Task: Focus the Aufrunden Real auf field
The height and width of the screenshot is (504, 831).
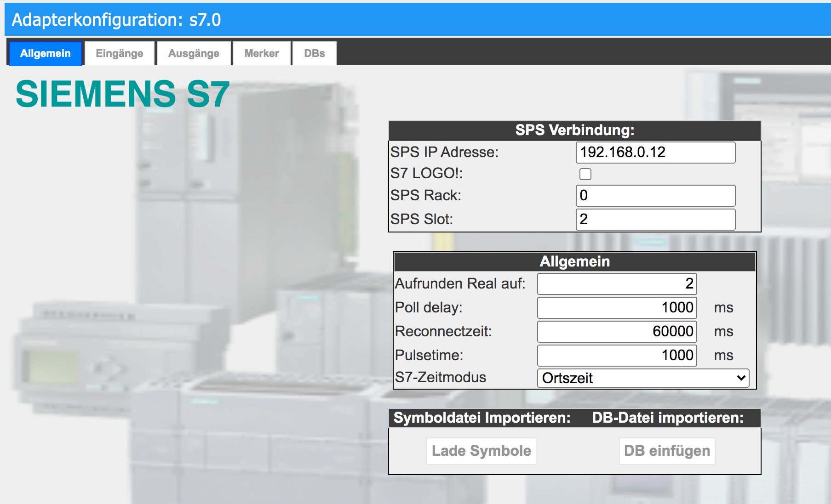Action: 617,284
